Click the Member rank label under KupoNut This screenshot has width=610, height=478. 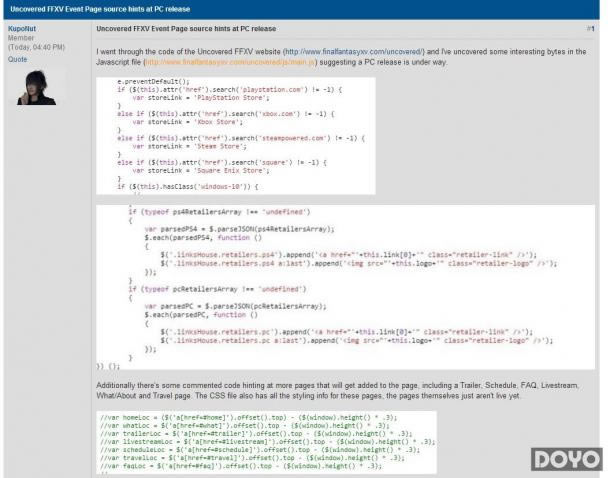tap(21, 38)
